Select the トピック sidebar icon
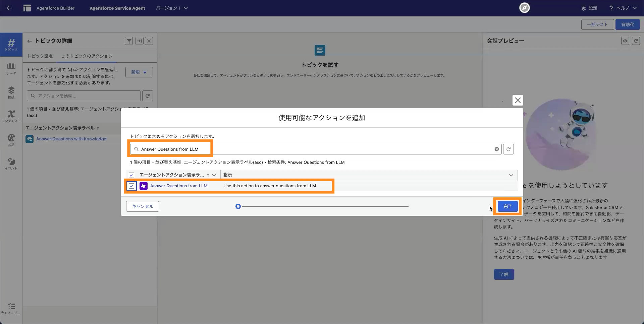 (x=11, y=45)
